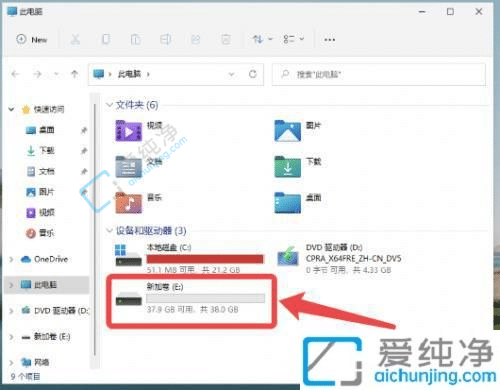500x390 pixels.
Task: Select DVD 驱动器 (D:) in sidebar
Action: [x=55, y=311]
